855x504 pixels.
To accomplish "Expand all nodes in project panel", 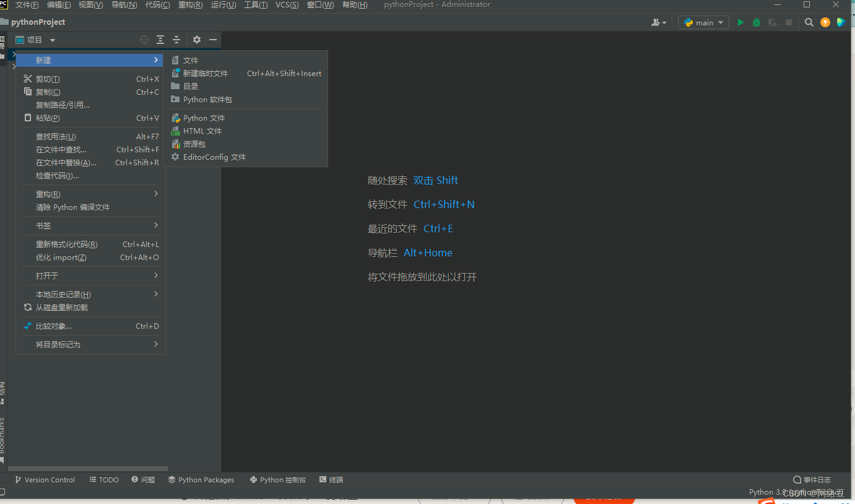I will click(160, 40).
